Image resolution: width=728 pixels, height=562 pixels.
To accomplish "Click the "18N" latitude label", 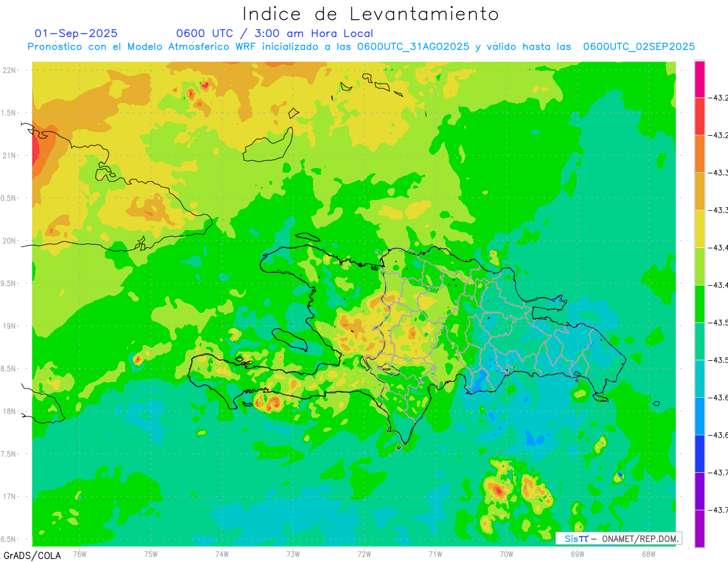I will [8, 412].
